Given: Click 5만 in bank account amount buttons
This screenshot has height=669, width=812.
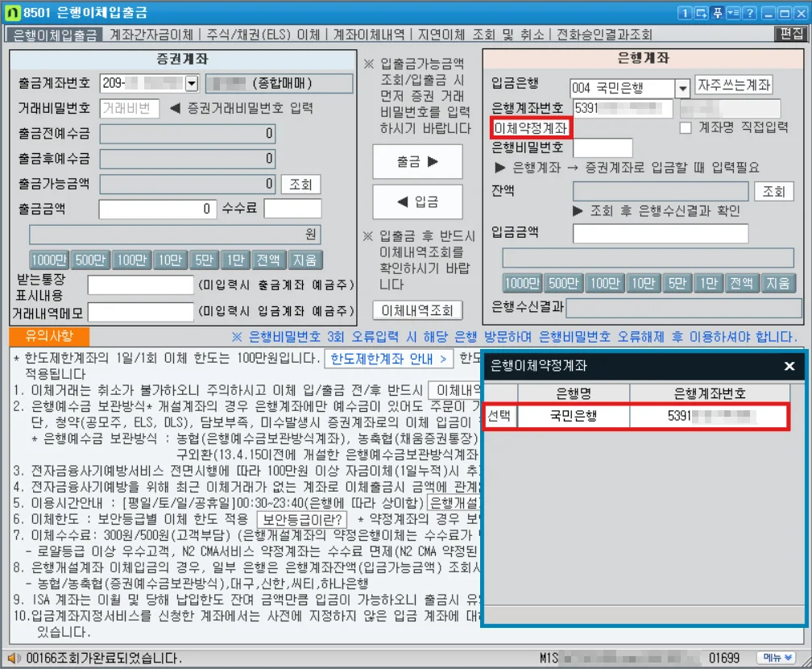Looking at the screenshot, I should coord(677,283).
